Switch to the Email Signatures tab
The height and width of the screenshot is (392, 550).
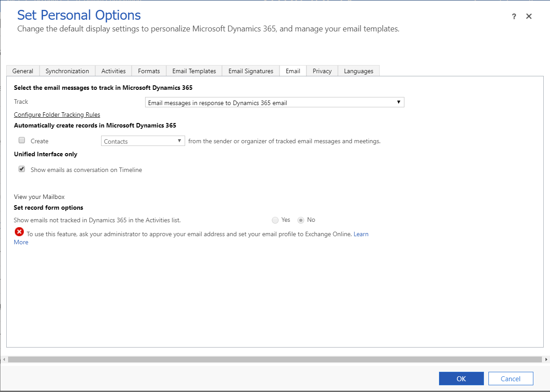(251, 71)
